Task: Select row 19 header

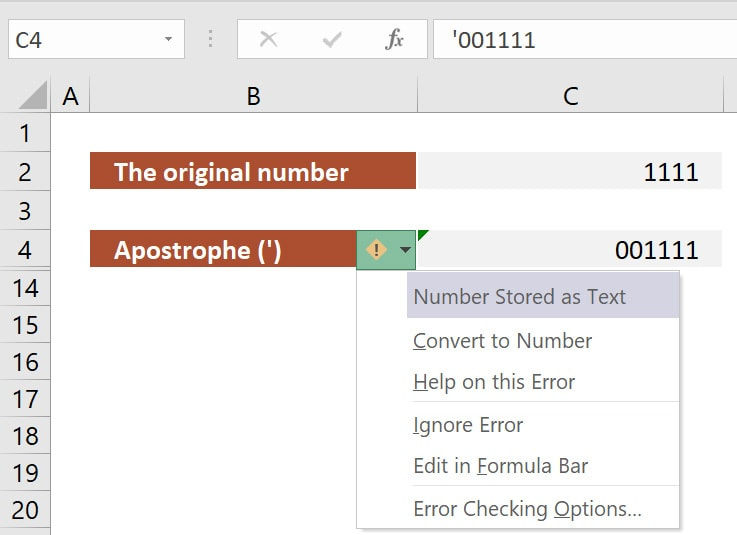Action: (25, 473)
